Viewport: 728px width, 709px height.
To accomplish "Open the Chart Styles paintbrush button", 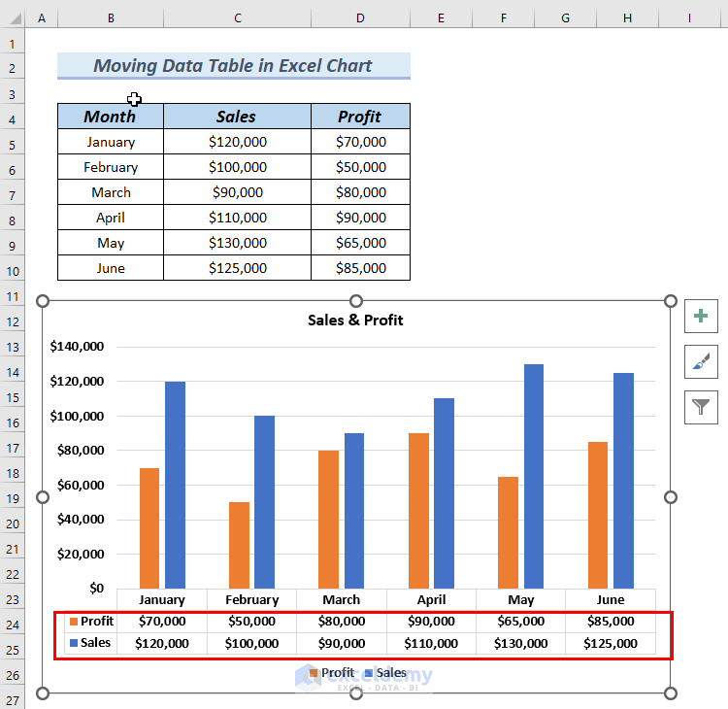I will click(x=701, y=361).
